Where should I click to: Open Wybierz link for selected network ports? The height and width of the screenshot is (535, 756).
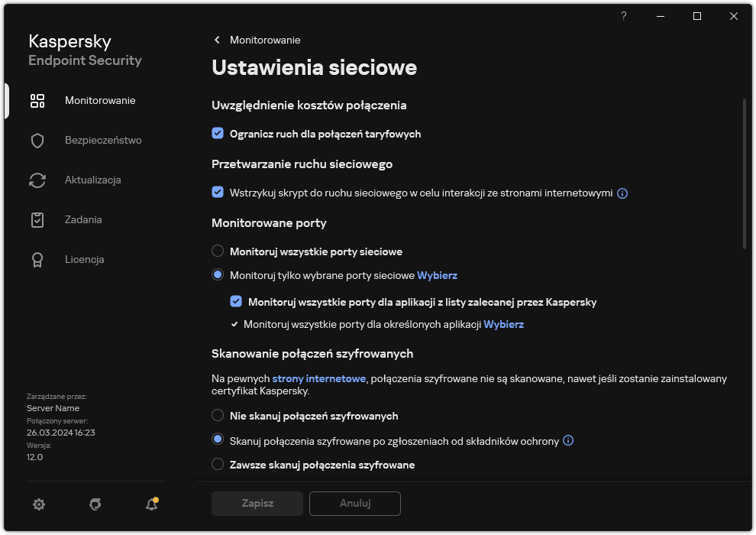click(x=438, y=275)
